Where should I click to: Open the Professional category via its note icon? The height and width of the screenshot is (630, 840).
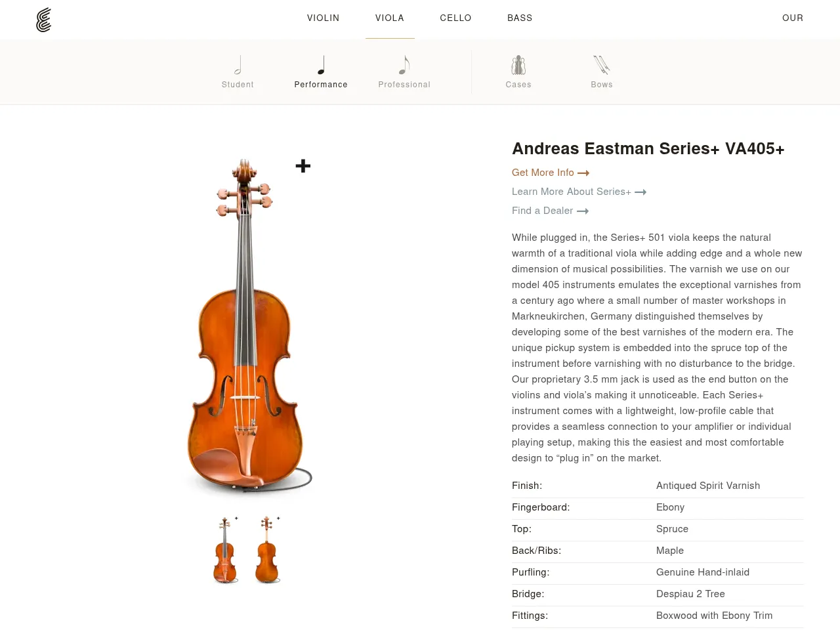[404, 66]
